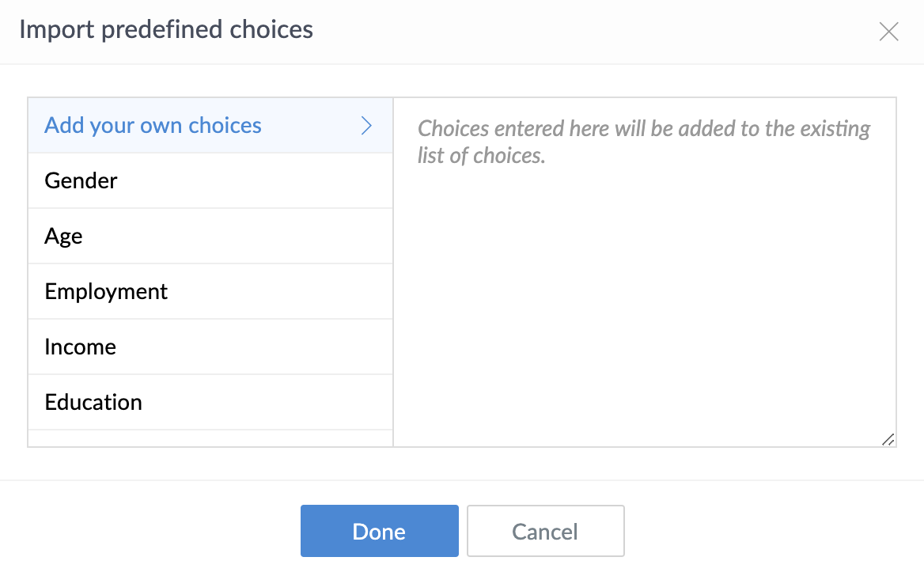Click the text area resize handle
Viewport: 924px width, 576px height.
[888, 440]
